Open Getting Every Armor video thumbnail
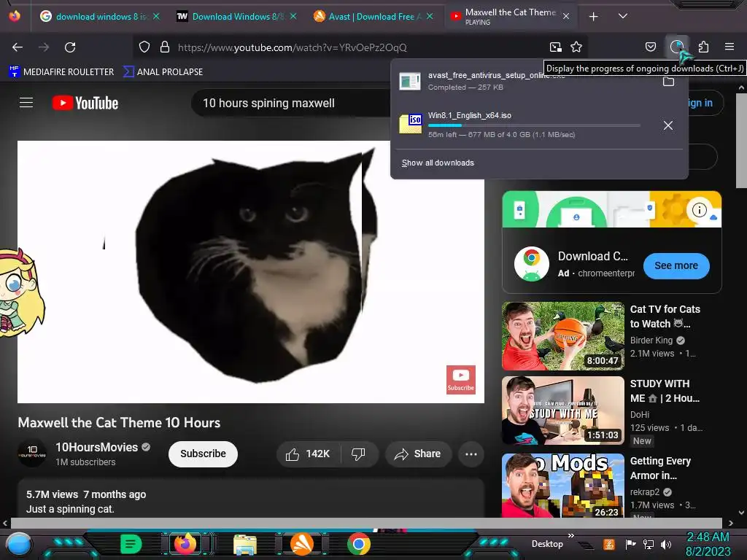 pos(562,486)
